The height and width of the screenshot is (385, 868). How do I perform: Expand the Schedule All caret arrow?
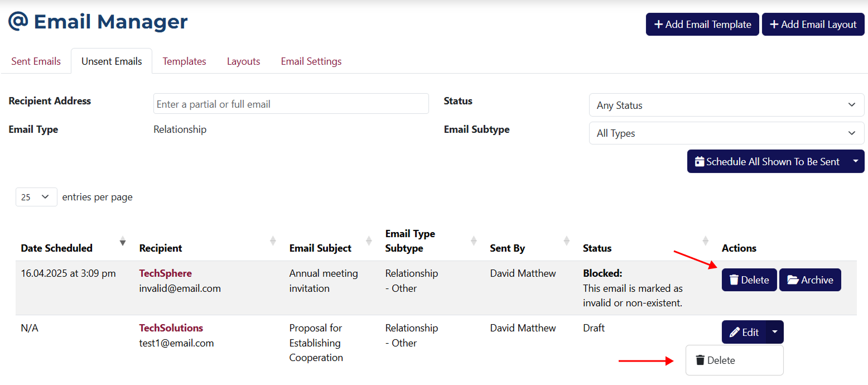pos(856,162)
